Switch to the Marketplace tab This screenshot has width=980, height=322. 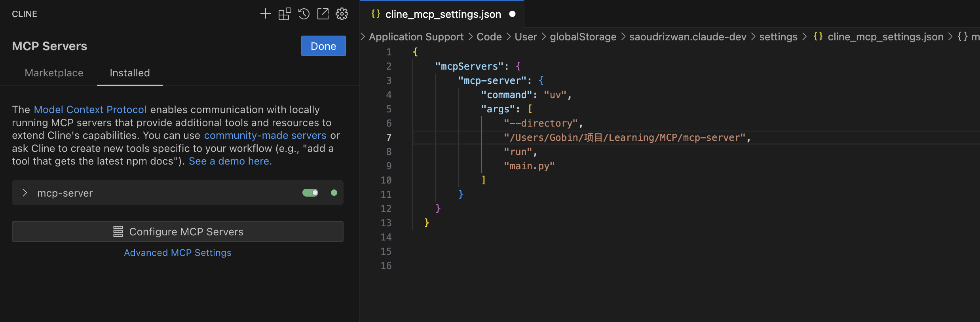pos(54,73)
